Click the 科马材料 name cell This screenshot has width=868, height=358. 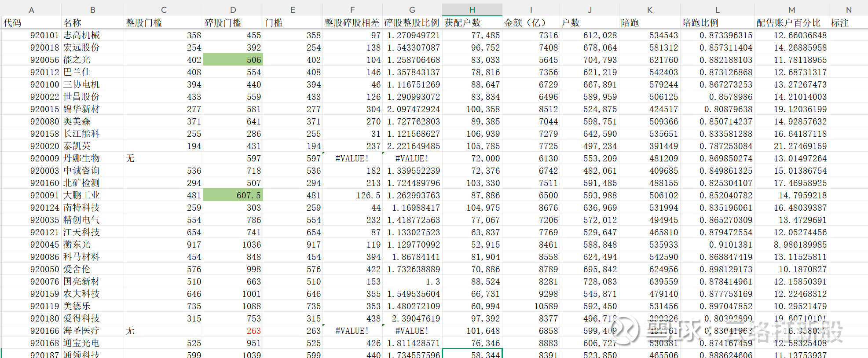pos(92,257)
